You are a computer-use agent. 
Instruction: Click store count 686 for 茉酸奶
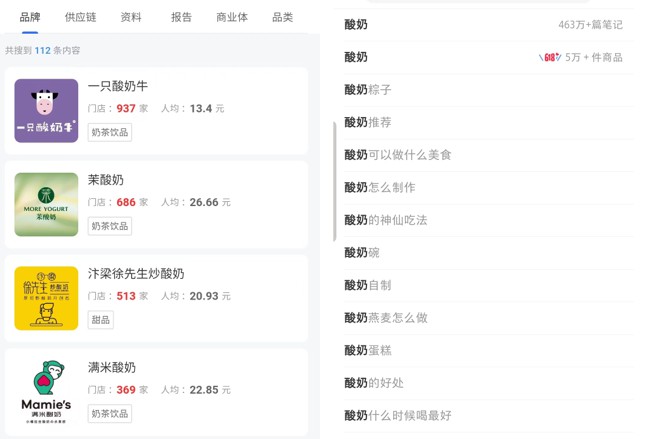click(126, 202)
